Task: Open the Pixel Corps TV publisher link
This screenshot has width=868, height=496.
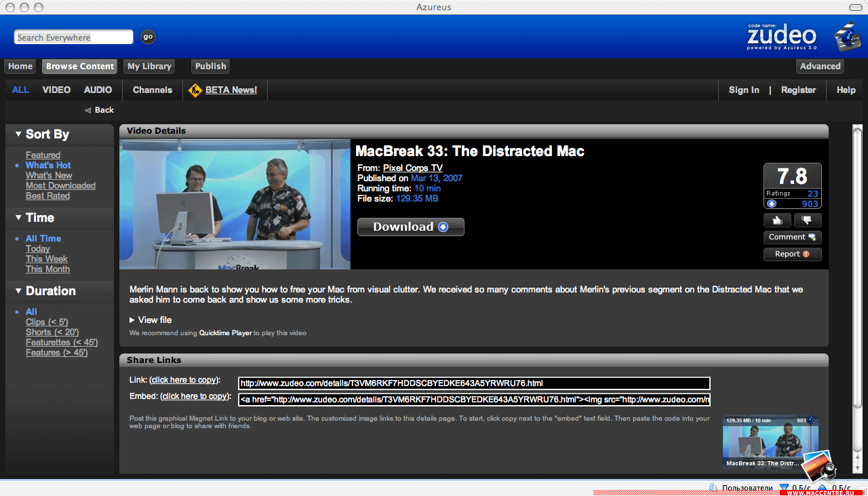Action: (413, 168)
